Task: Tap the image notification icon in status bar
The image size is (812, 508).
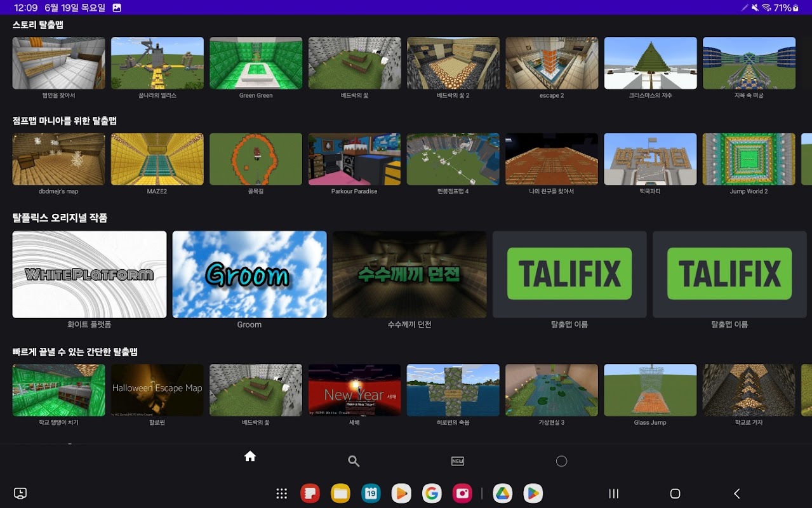Action: pos(117,8)
